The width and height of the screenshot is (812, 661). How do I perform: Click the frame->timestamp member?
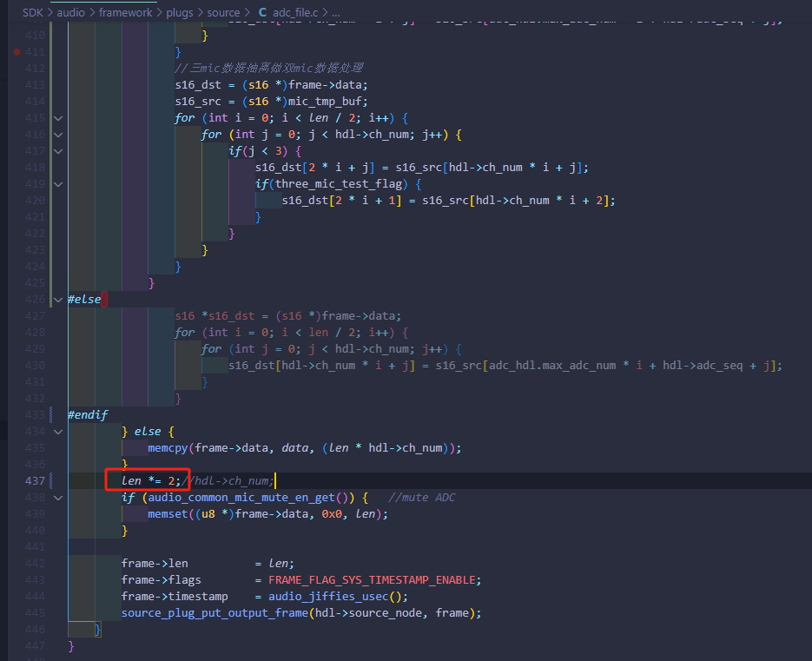(175, 596)
